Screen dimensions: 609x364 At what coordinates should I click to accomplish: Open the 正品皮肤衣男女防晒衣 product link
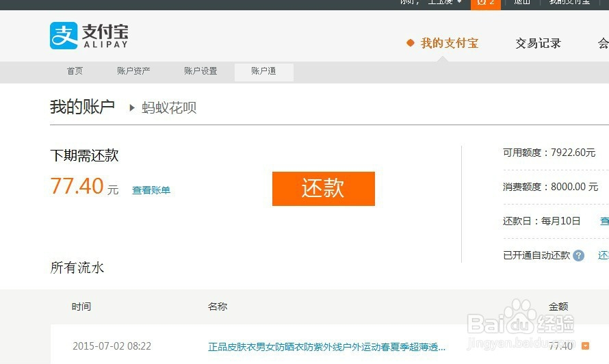[x=326, y=346]
